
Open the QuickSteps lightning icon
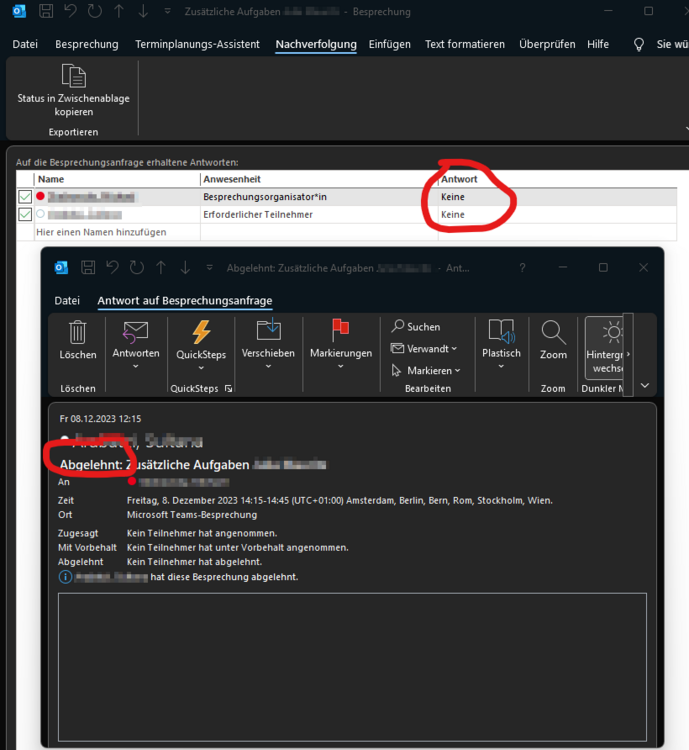[201, 333]
